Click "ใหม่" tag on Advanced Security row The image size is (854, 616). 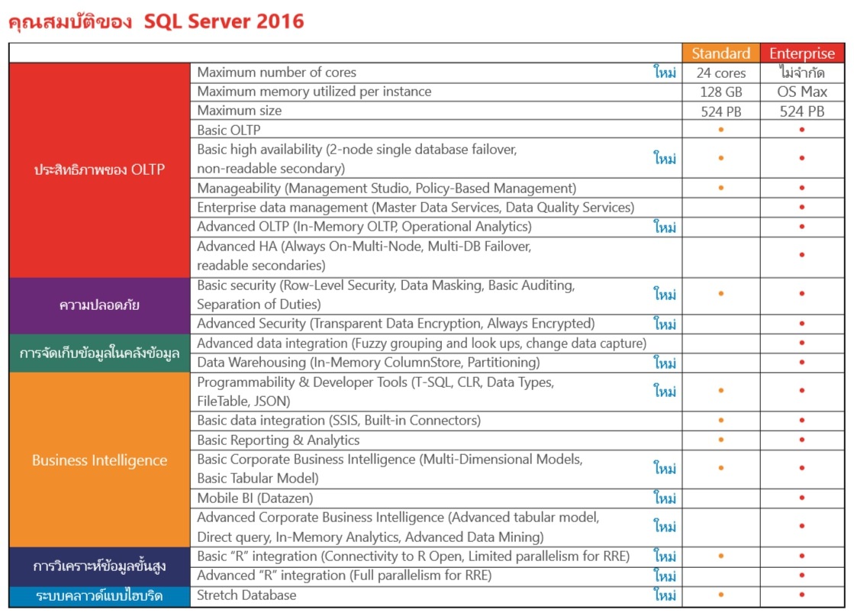point(665,324)
